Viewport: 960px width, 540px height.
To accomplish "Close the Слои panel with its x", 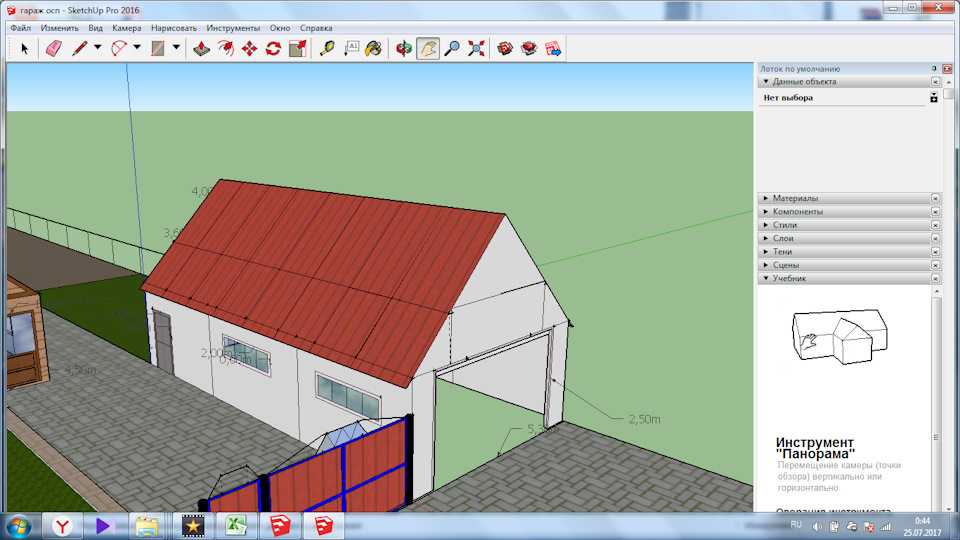I will (936, 238).
